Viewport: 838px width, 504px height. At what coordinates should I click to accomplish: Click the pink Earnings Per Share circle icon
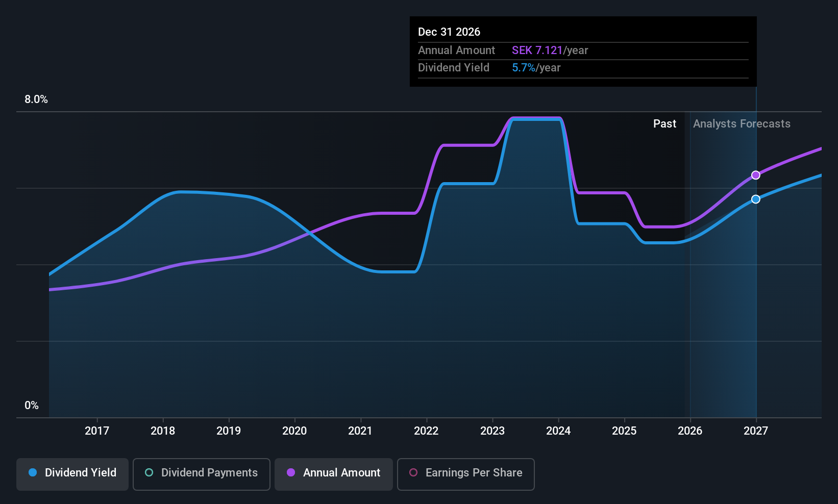pyautogui.click(x=413, y=473)
